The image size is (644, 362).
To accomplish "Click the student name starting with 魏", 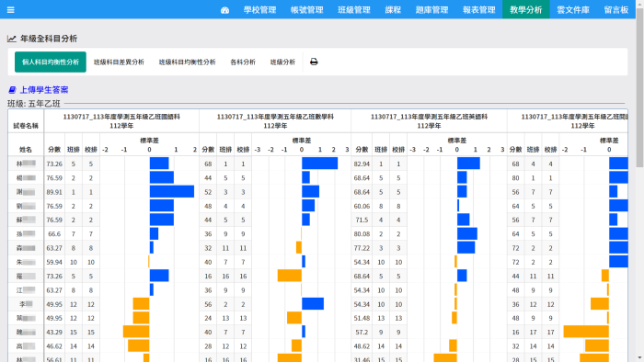I will [x=26, y=332].
